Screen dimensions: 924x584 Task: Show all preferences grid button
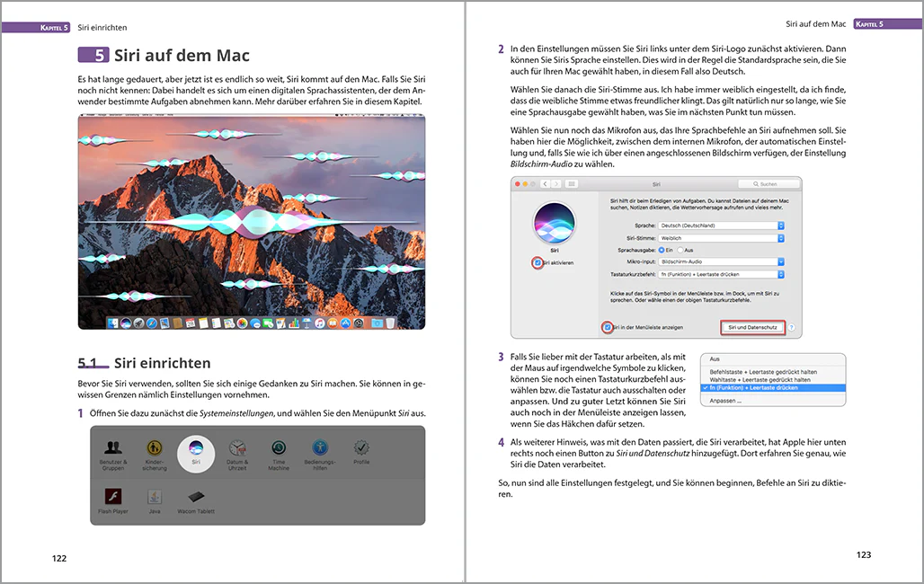[571, 184]
